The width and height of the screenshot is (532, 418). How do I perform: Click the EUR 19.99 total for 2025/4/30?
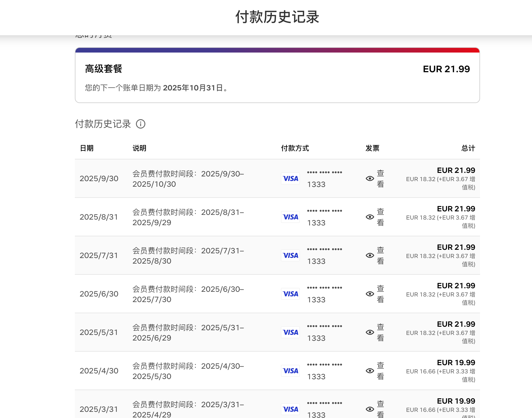click(456, 363)
